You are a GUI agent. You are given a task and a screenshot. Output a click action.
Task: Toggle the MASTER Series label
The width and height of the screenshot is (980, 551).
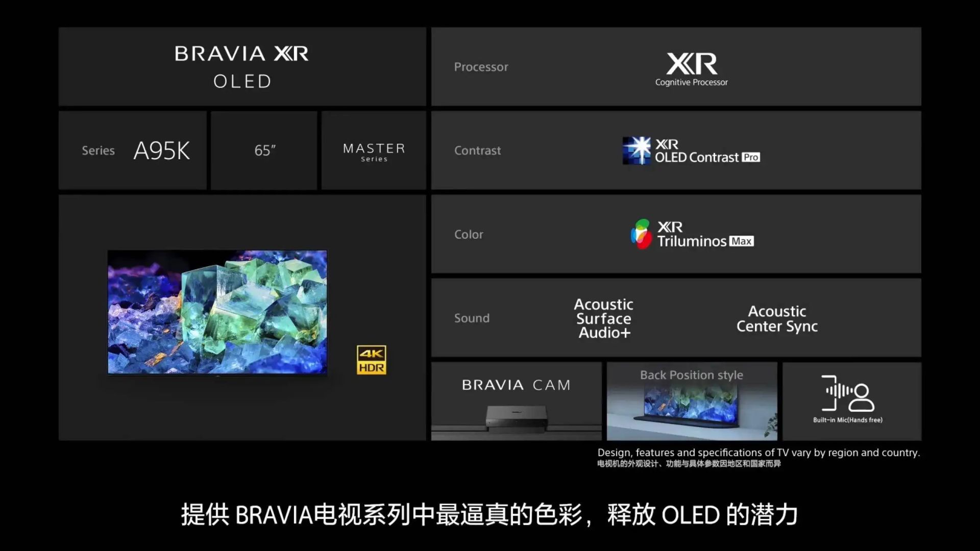(x=373, y=151)
